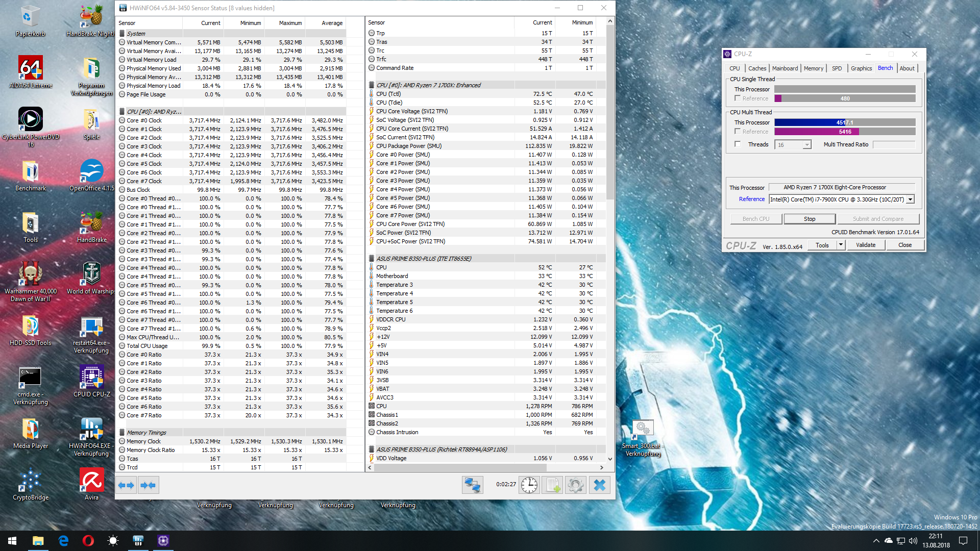The width and height of the screenshot is (980, 551).
Task: Click the blue X to close sensors
Action: tap(600, 485)
